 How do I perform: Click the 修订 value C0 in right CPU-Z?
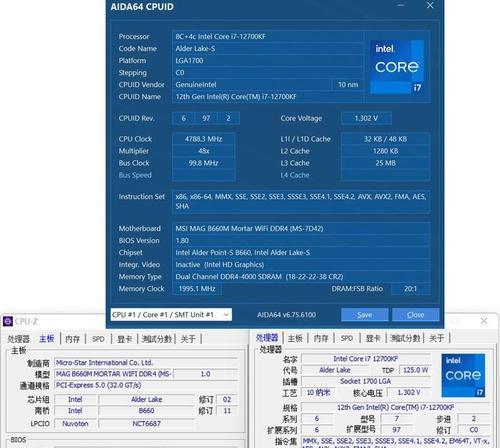click(474, 430)
